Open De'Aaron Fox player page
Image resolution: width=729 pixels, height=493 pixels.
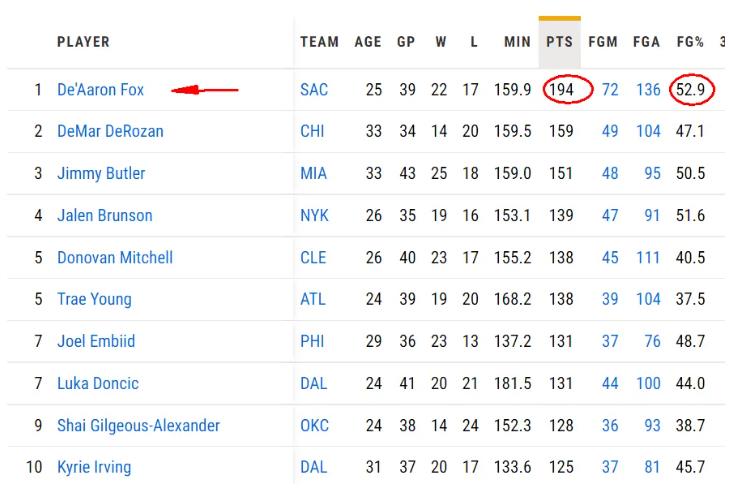tap(100, 90)
